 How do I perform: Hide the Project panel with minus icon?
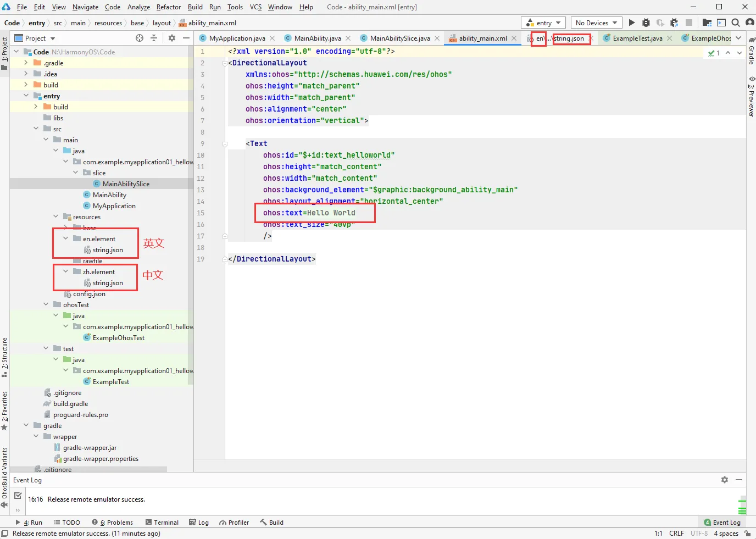point(186,38)
